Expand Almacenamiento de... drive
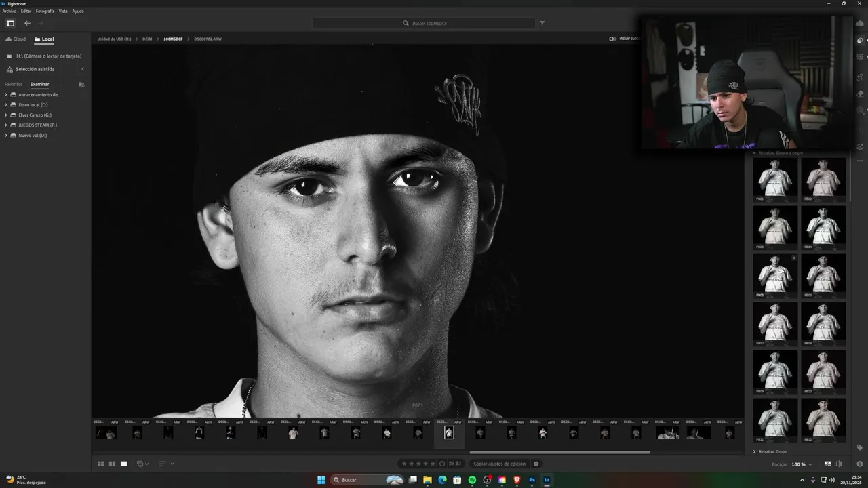This screenshot has height=488, width=868. [5, 95]
